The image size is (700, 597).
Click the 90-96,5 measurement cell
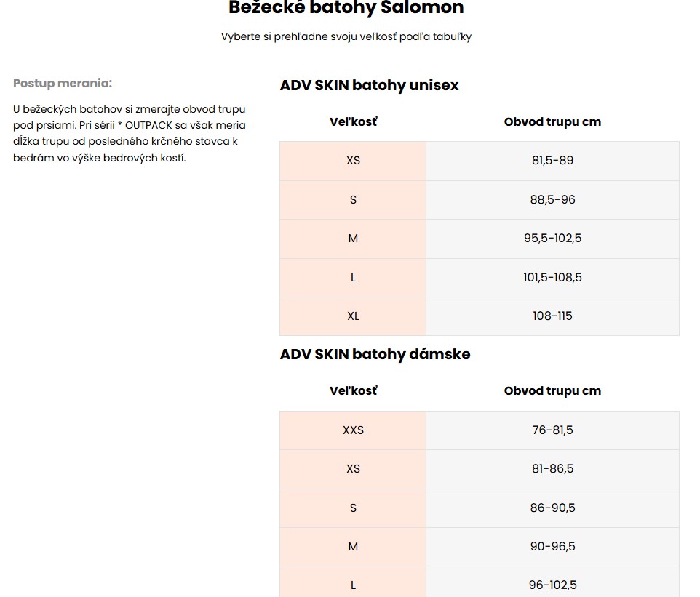(x=553, y=547)
